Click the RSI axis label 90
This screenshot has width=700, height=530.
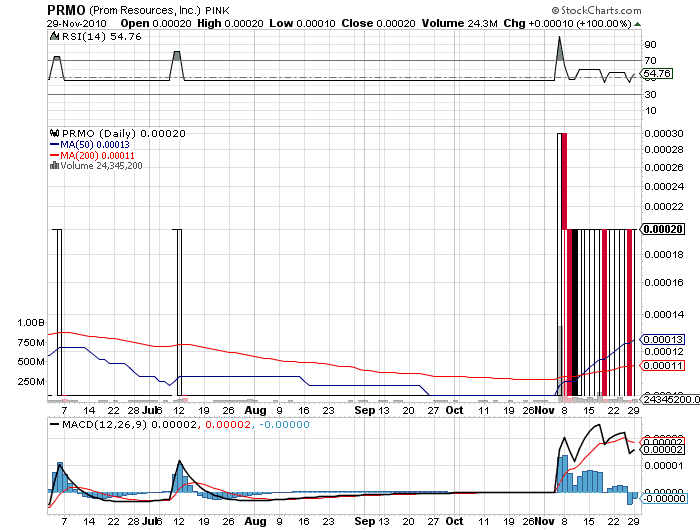click(x=650, y=44)
